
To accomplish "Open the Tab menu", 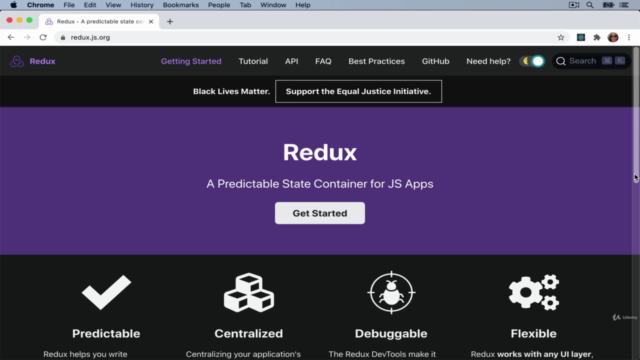I will tap(245, 5).
